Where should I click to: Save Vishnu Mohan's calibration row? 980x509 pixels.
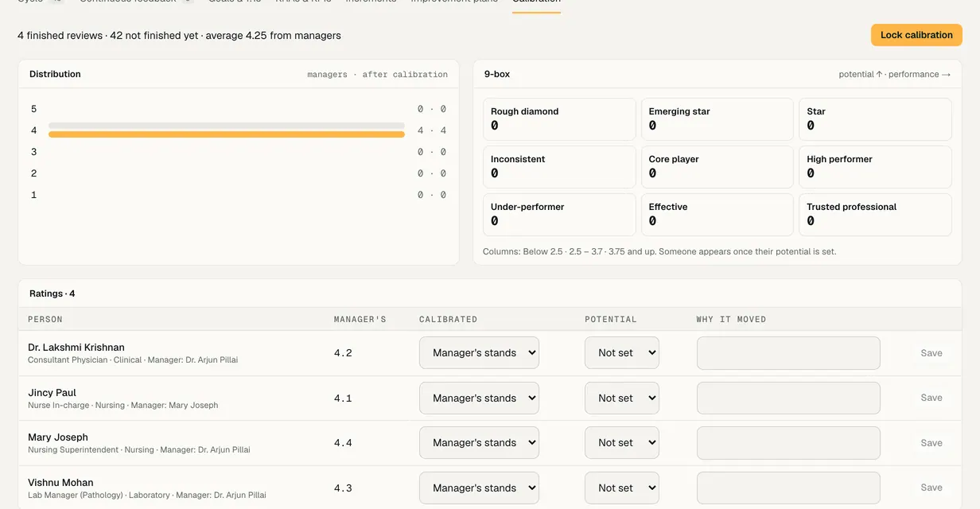pyautogui.click(x=931, y=488)
